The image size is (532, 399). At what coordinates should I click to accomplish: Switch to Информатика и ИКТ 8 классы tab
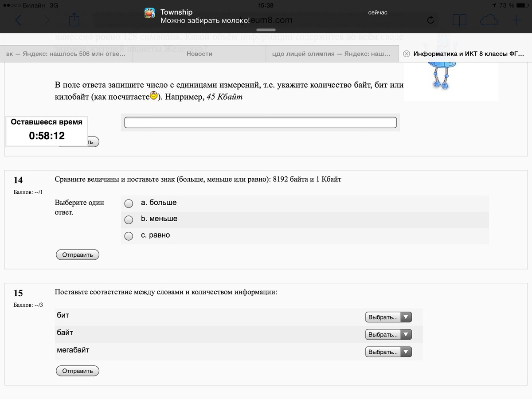[x=465, y=54]
